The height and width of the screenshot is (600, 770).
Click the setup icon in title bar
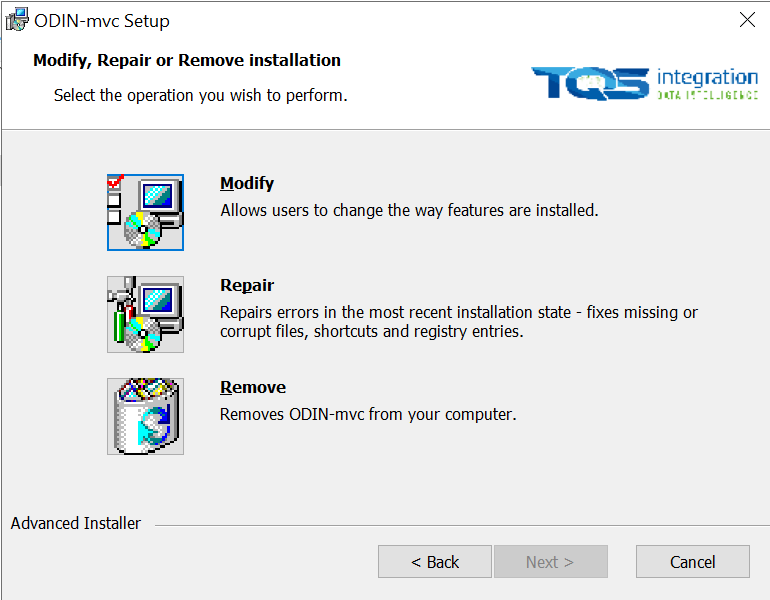17,20
